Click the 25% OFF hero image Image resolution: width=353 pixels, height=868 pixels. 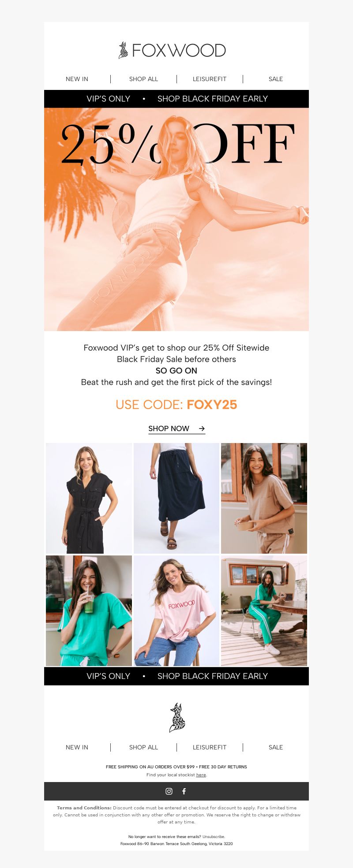[176, 219]
